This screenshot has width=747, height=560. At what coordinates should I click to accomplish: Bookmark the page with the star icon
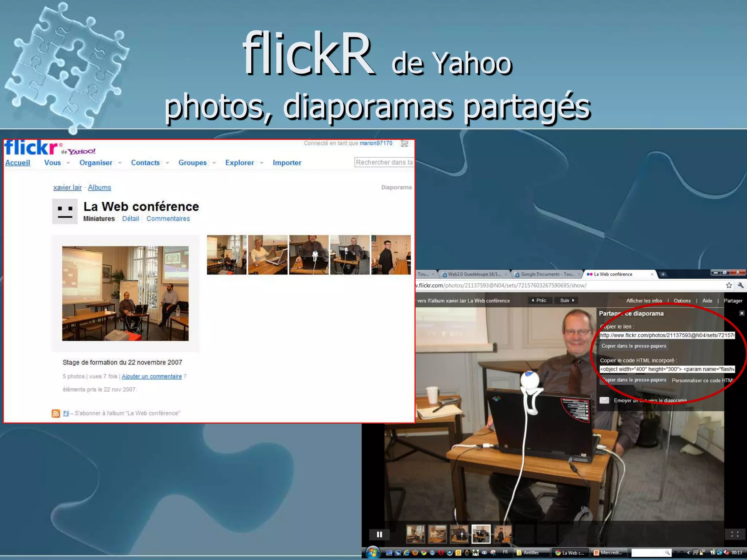point(729,285)
